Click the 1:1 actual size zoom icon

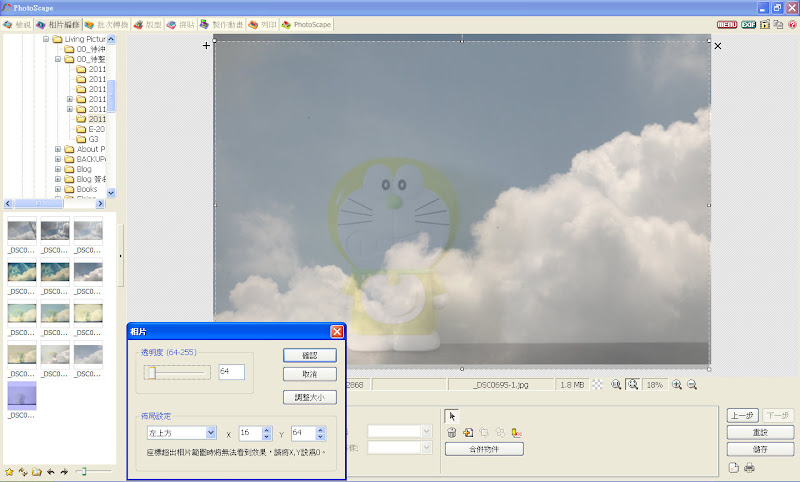tap(616, 385)
